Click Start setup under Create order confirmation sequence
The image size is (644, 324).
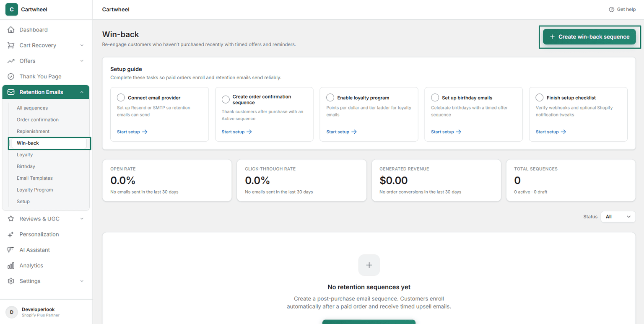coord(236,132)
